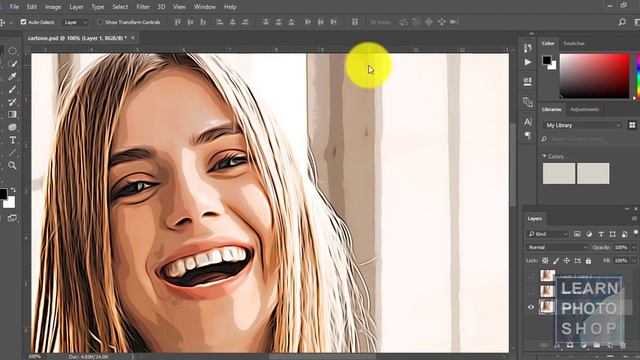Toggle Lock transparent pixels

[545, 260]
